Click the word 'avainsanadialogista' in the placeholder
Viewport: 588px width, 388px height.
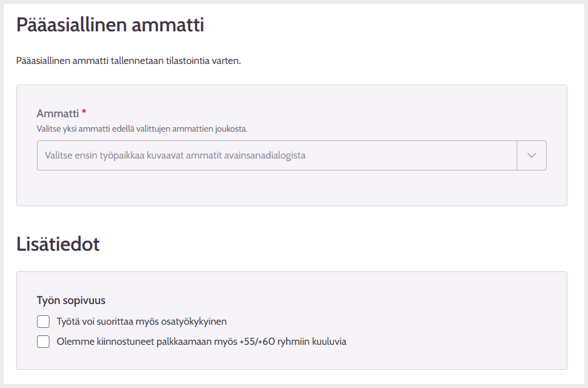(264, 155)
